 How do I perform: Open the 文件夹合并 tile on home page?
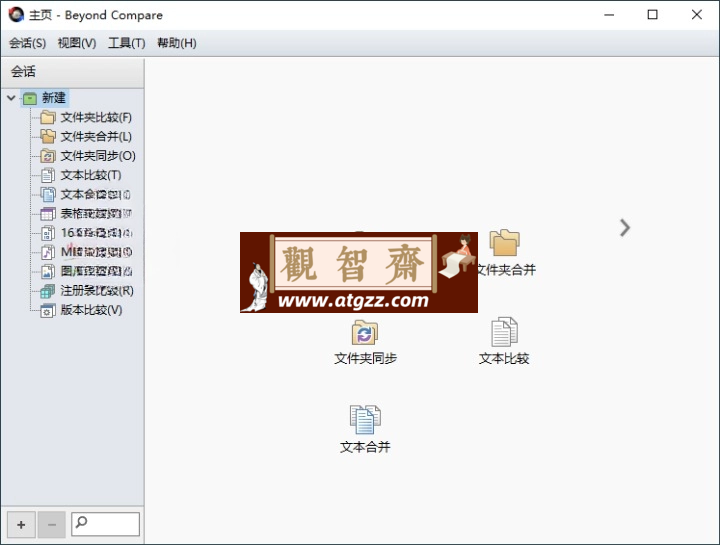505,253
